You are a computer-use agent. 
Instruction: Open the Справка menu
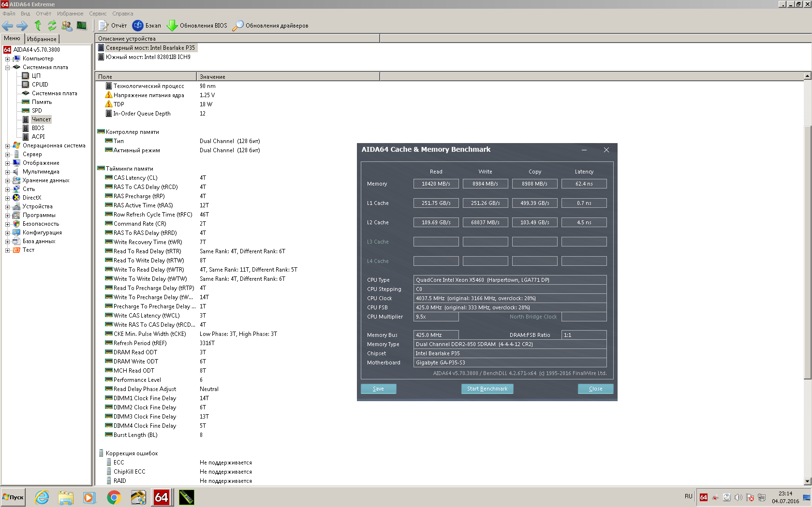(122, 14)
